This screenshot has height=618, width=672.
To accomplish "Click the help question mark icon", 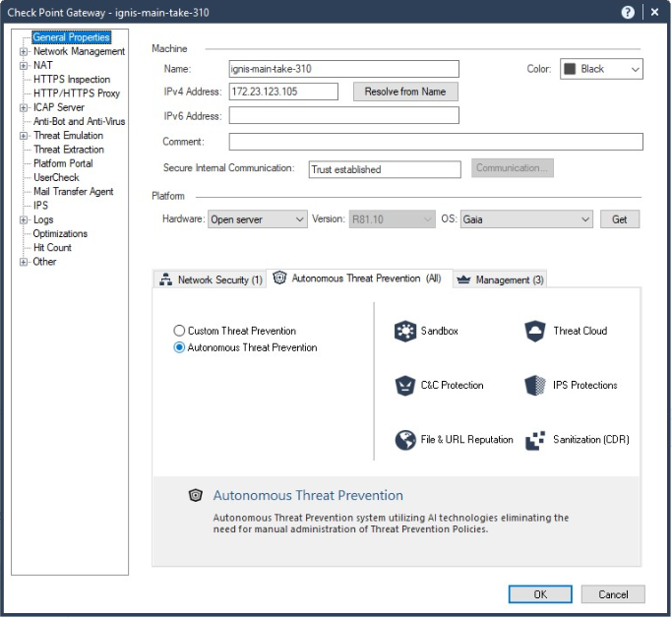I will [628, 13].
